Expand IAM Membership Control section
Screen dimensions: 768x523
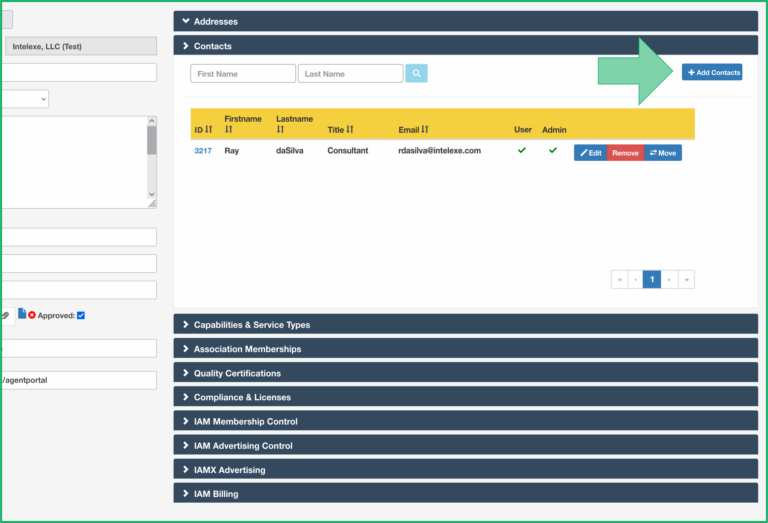(x=465, y=421)
